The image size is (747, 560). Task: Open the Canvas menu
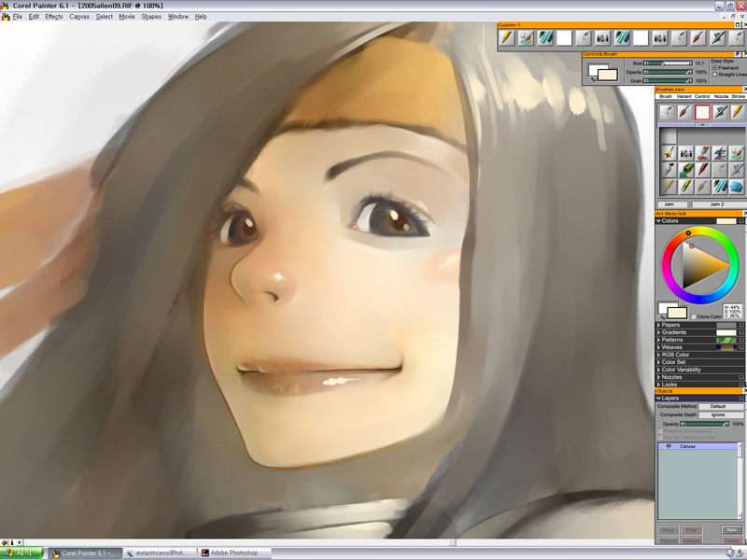coord(79,16)
